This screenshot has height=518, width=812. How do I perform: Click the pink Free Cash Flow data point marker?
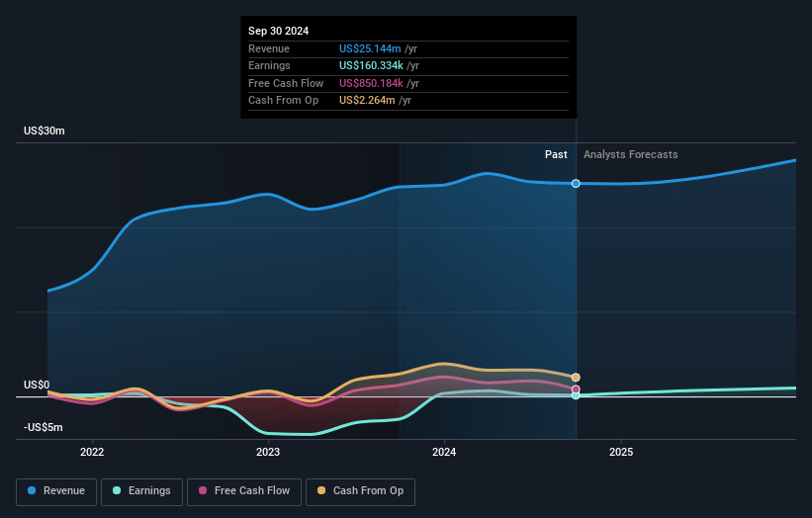[576, 389]
